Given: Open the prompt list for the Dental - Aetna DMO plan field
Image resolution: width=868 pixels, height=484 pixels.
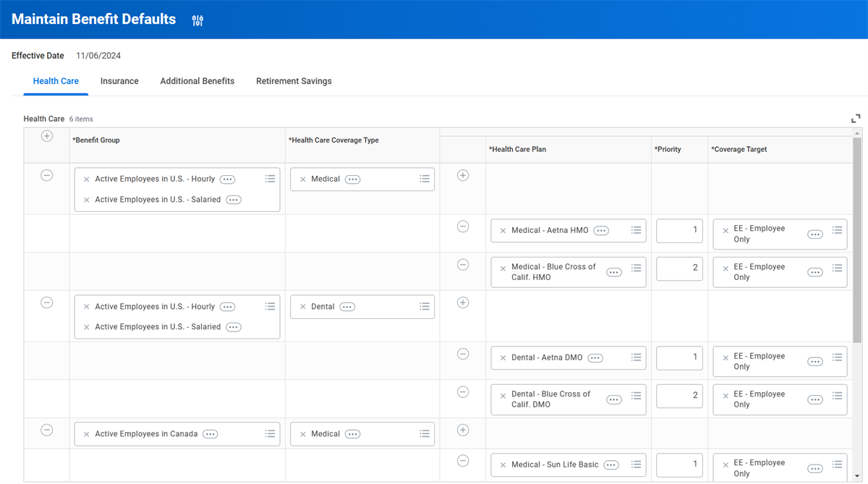Looking at the screenshot, I should 637,357.
